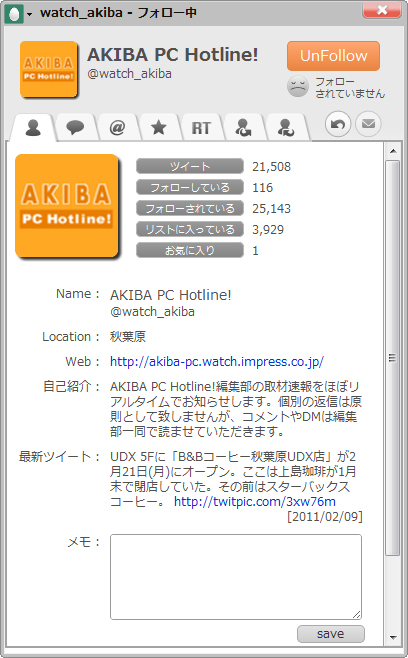Image resolution: width=408 pixels, height=658 pixels.
Task: Click the ツイート count label
Action: tap(190, 166)
